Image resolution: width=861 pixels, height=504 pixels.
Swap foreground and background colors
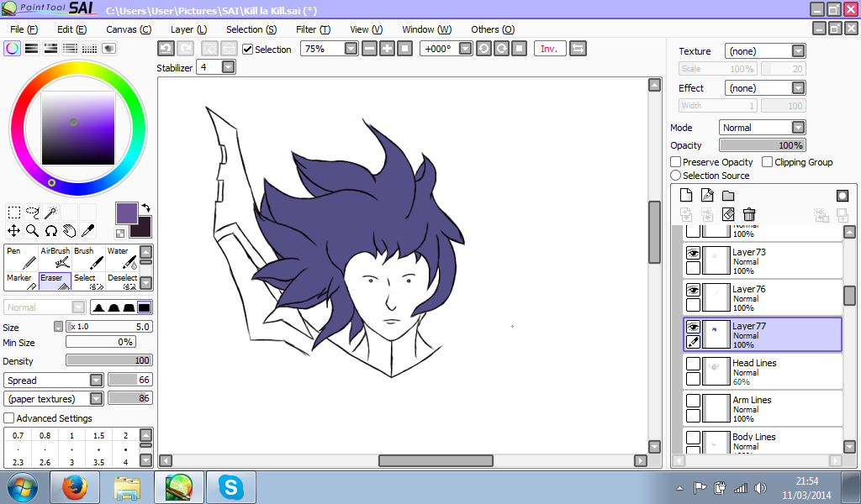(x=146, y=207)
